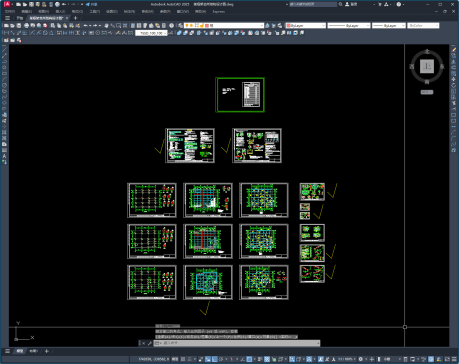Click the Plot printer icon in Standard toolbar
459x364 pixels.
(x=26, y=25)
